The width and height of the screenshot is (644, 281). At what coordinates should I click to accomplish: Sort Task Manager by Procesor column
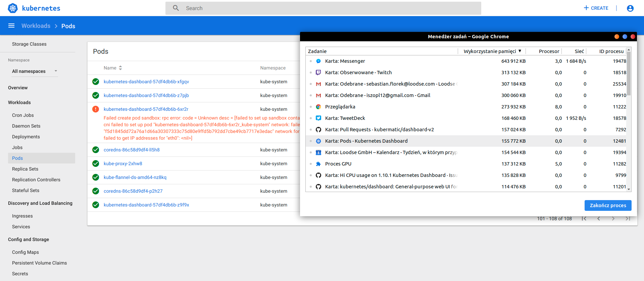[549, 51]
